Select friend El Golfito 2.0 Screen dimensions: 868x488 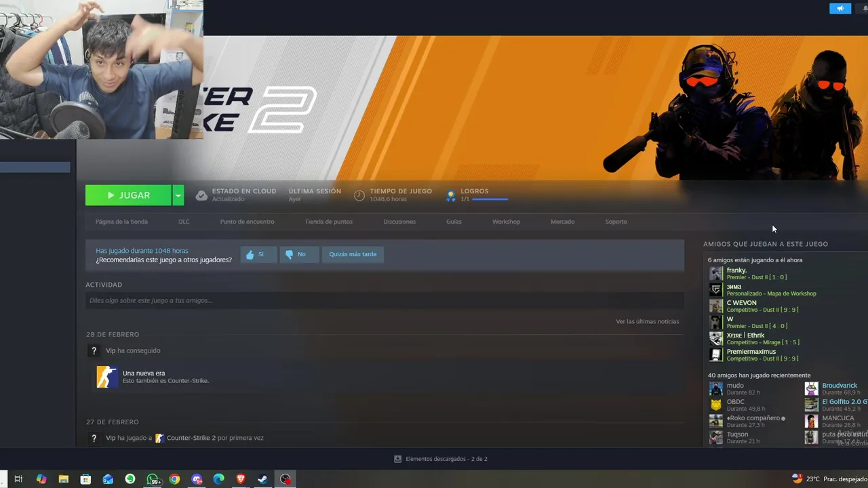[845, 402]
